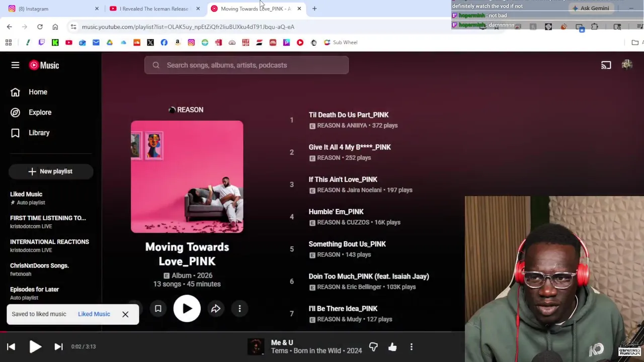Skip to previous track in player bar
Image resolution: width=644 pixels, height=362 pixels.
[x=11, y=346]
